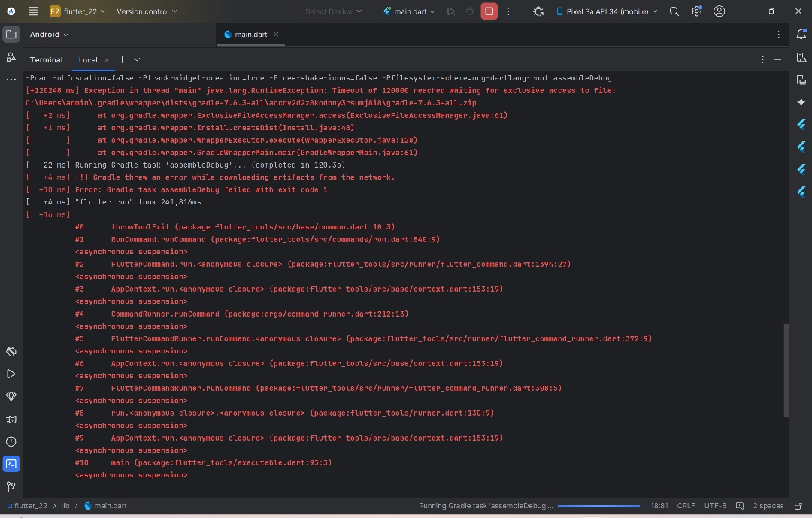Change line separator via CRLF
This screenshot has height=518, width=812.
686,506
